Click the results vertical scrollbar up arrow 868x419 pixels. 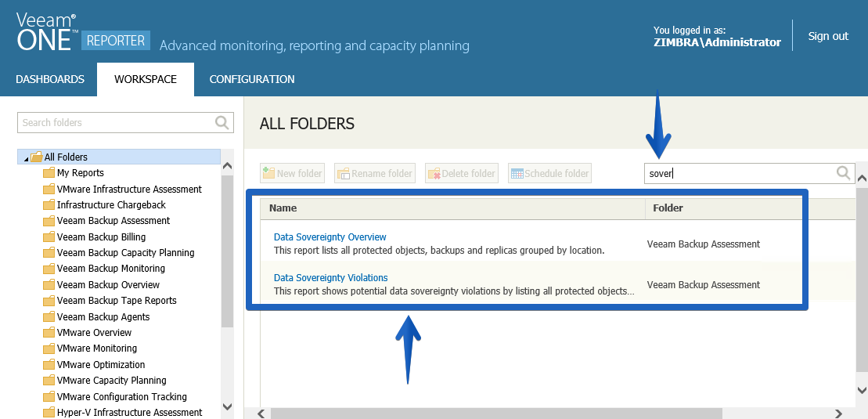[x=862, y=179]
